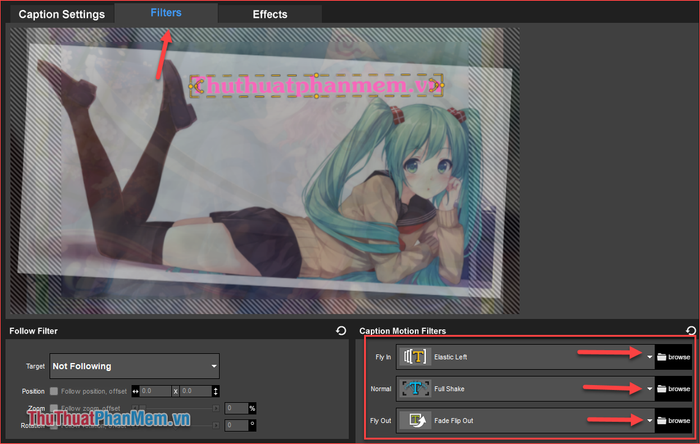700x444 pixels.
Task: Click the Elastic Left Fly In filter icon
Action: (x=415, y=357)
